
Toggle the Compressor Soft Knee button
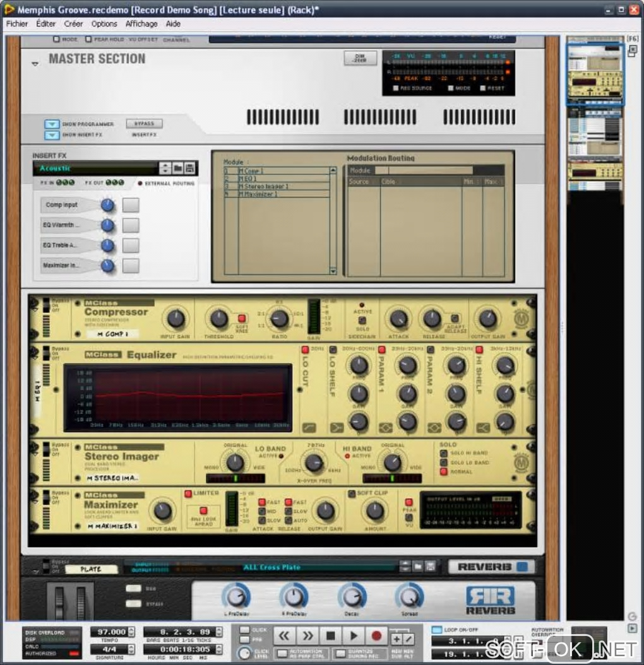(x=242, y=318)
